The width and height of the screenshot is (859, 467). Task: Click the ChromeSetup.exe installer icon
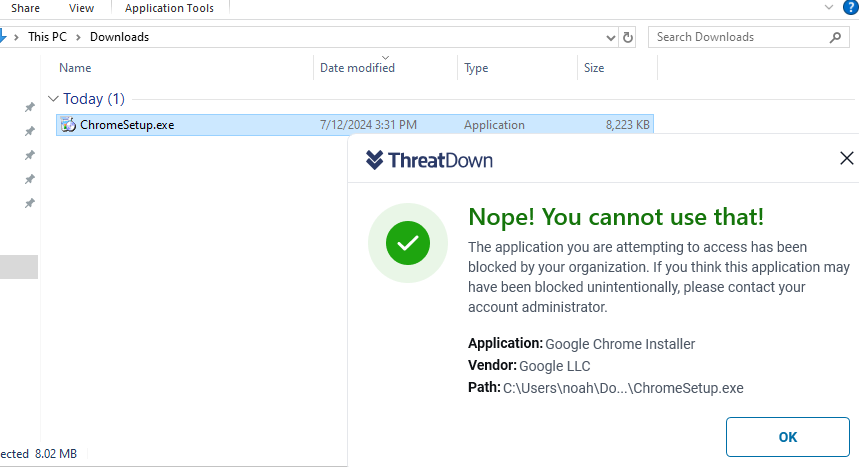coord(68,125)
